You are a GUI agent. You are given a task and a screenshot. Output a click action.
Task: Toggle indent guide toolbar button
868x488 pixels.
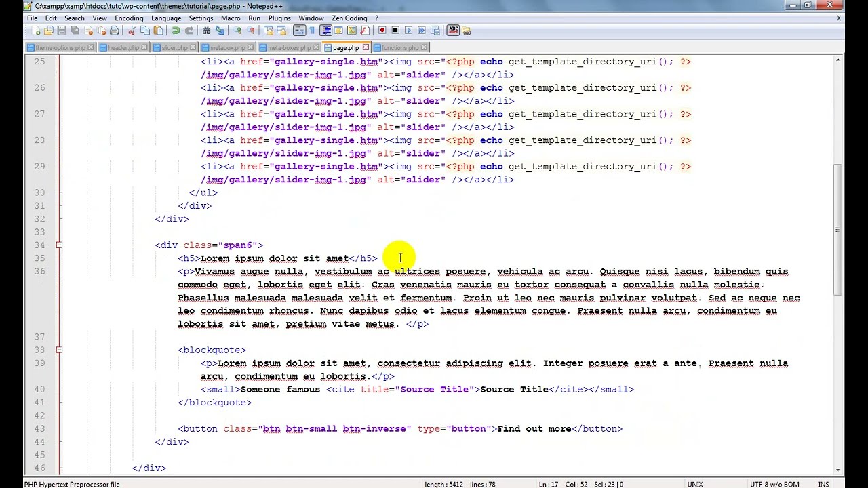point(326,30)
